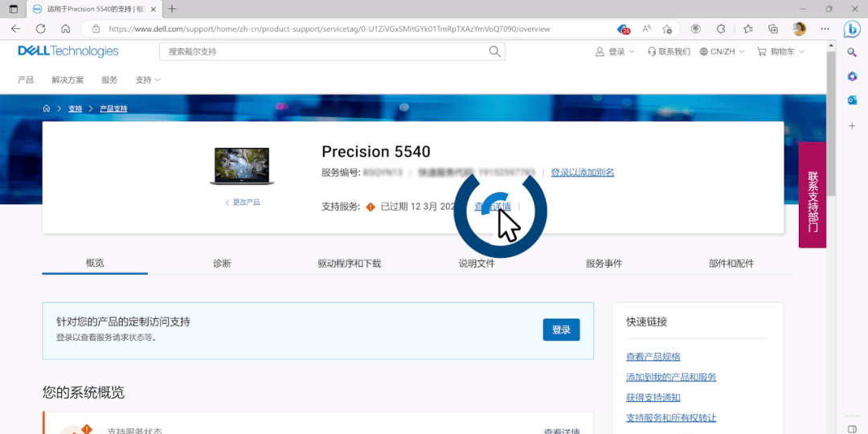868x434 pixels.
Task: Start Read aloud for this page
Action: coord(646,29)
